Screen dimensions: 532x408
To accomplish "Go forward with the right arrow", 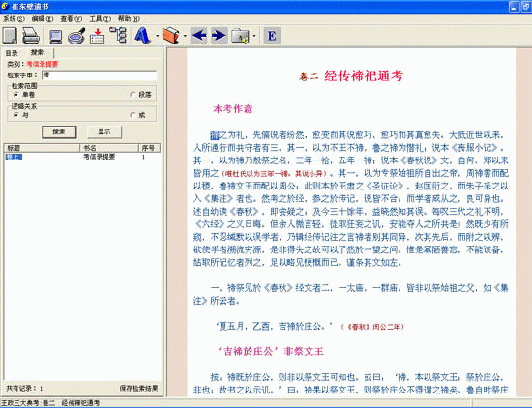I will (219, 35).
